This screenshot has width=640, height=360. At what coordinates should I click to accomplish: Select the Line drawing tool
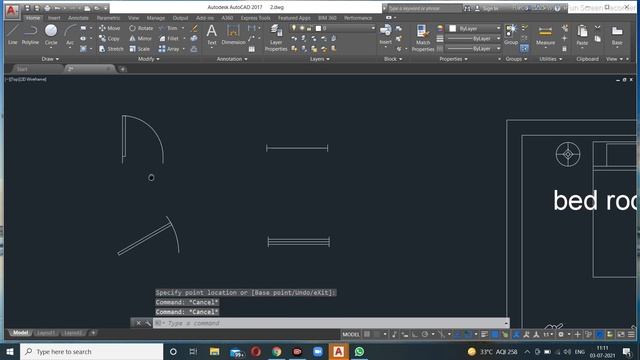click(x=13, y=34)
